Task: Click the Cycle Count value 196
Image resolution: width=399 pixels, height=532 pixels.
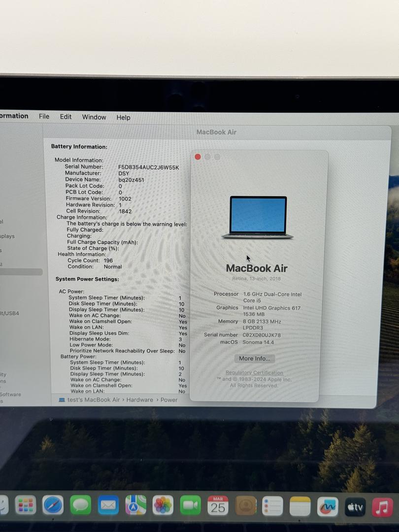Action: click(x=108, y=261)
